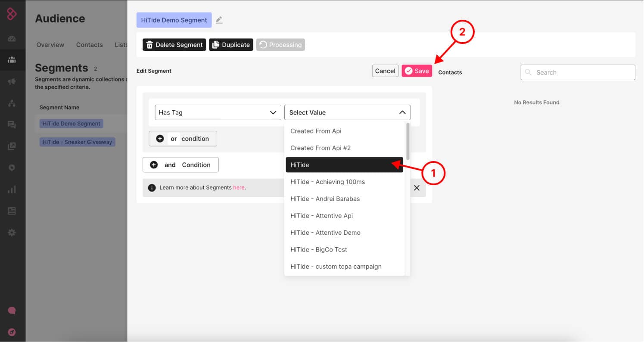Screen dimensions: 644x342
Task: Open HiTide - Sneaker Giveaway segment
Action: (x=77, y=142)
